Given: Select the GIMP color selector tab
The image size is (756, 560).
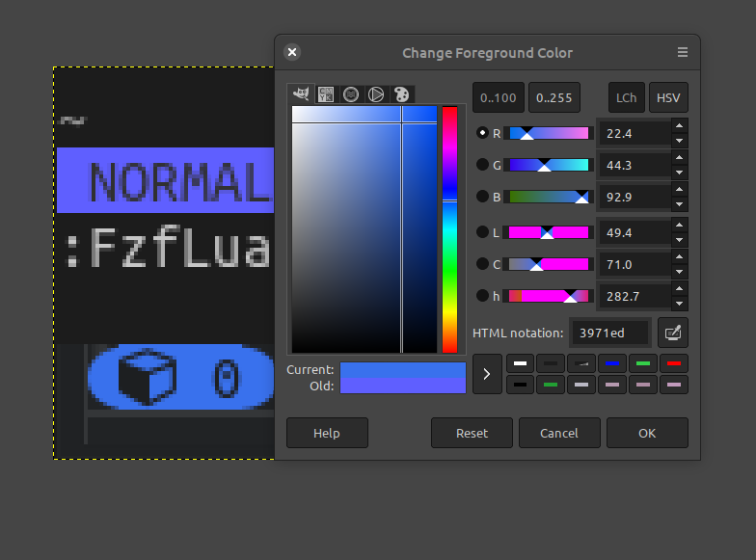Looking at the screenshot, I should pyautogui.click(x=301, y=94).
